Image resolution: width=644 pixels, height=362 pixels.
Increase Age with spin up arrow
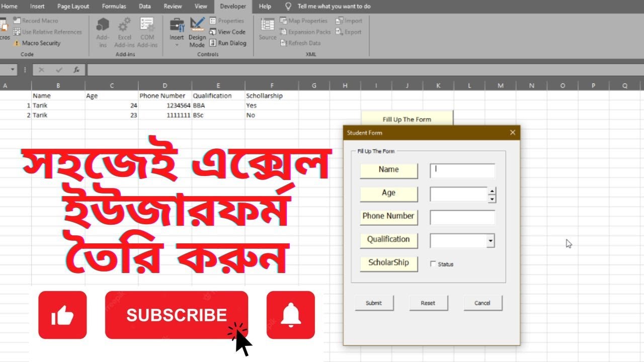coord(492,191)
